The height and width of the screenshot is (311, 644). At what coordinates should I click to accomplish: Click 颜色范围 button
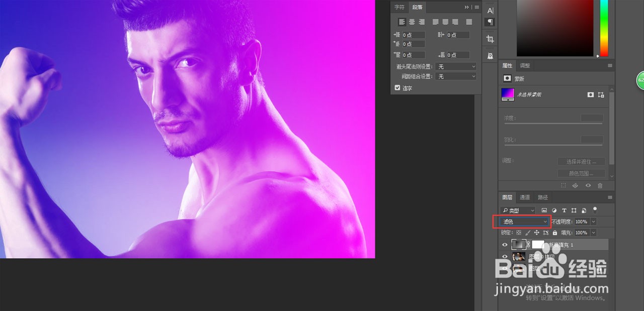point(581,173)
